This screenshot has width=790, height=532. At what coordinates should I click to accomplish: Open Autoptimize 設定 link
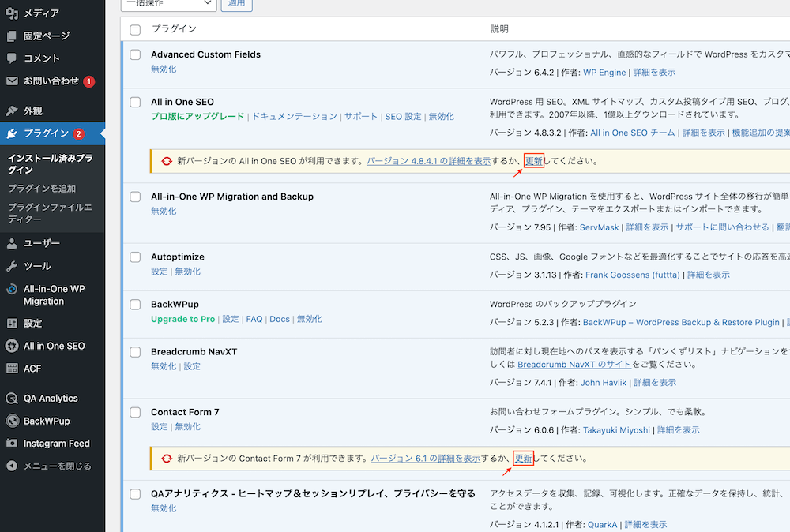point(160,272)
